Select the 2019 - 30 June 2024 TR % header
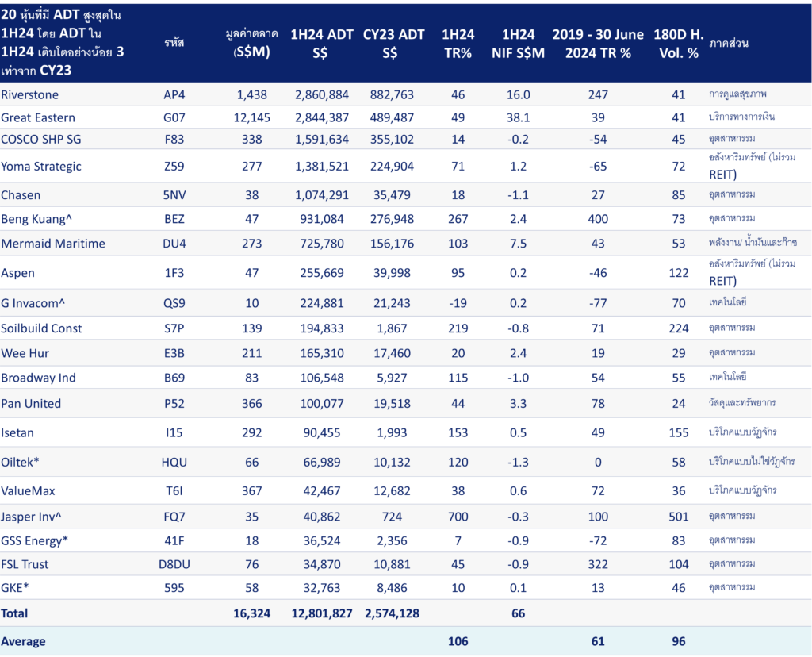Screen dimensions: 812x657 tap(598, 44)
